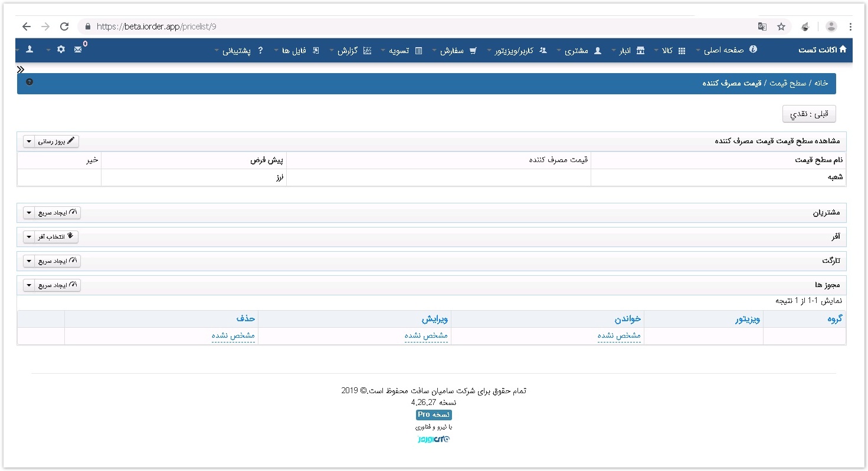The height and width of the screenshot is (471, 868).
Task: Bookmark this page with star icon
Action: click(x=781, y=27)
